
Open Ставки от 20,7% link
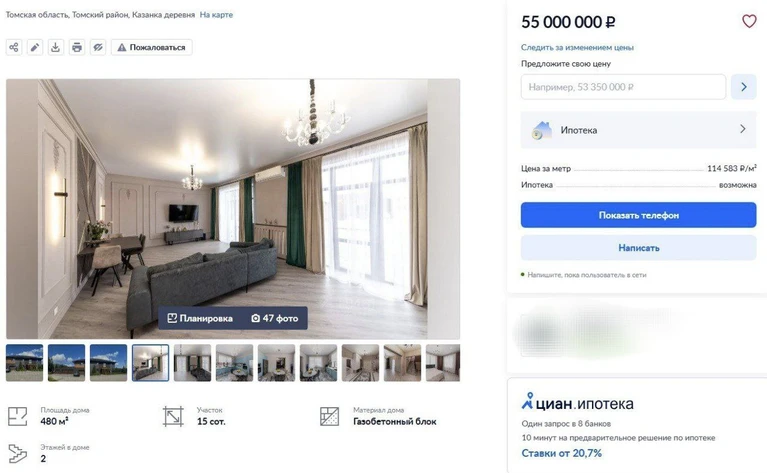[562, 453]
